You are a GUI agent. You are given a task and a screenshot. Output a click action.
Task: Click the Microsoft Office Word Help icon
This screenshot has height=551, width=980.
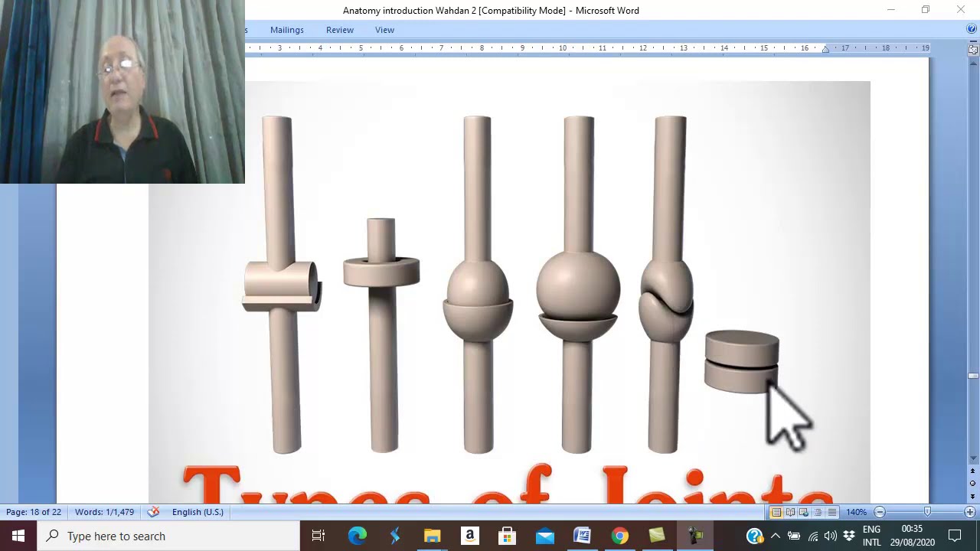972,29
